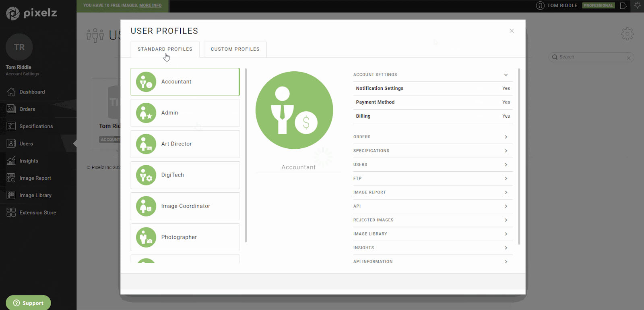Open the Standard Profiles tab

(x=165, y=49)
